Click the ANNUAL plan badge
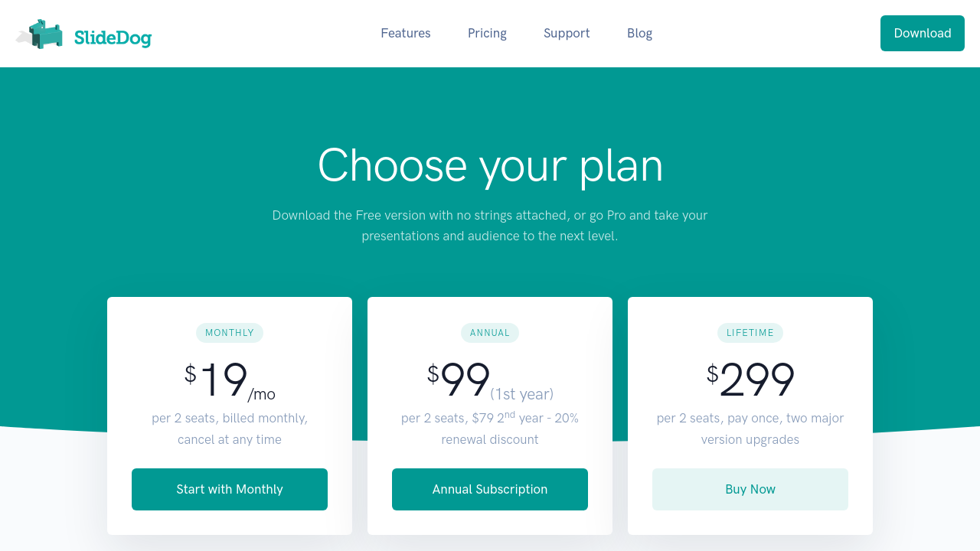 click(x=490, y=333)
